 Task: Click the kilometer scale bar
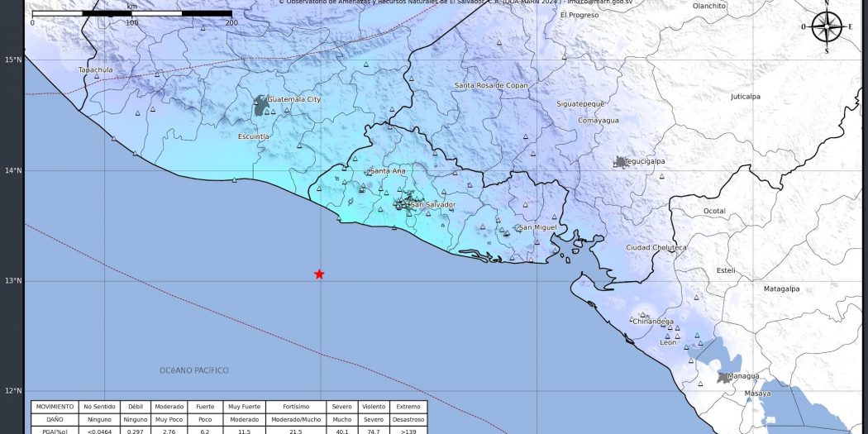coord(131,14)
